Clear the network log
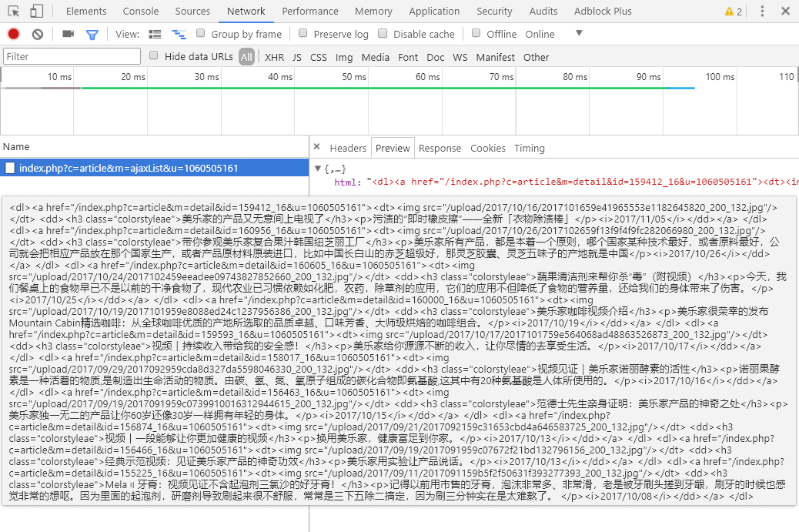The image size is (799, 532). tap(38, 34)
